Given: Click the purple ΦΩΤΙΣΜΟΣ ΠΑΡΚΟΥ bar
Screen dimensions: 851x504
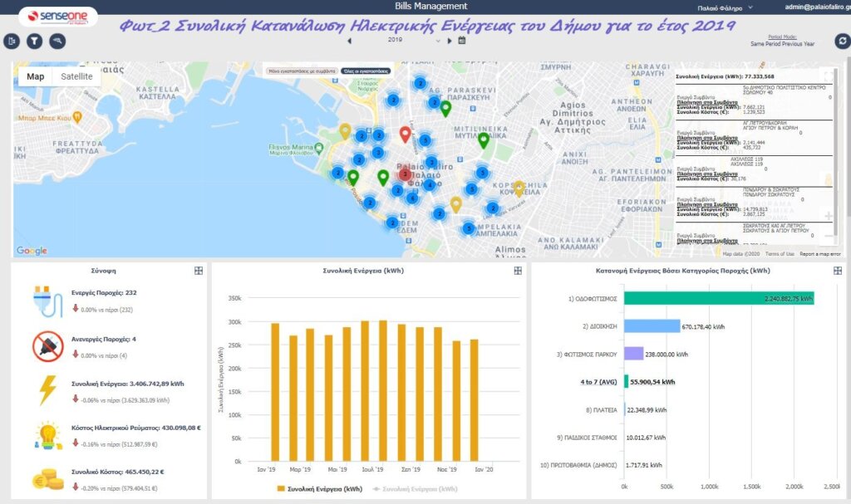Looking at the screenshot, I should click(x=633, y=354).
